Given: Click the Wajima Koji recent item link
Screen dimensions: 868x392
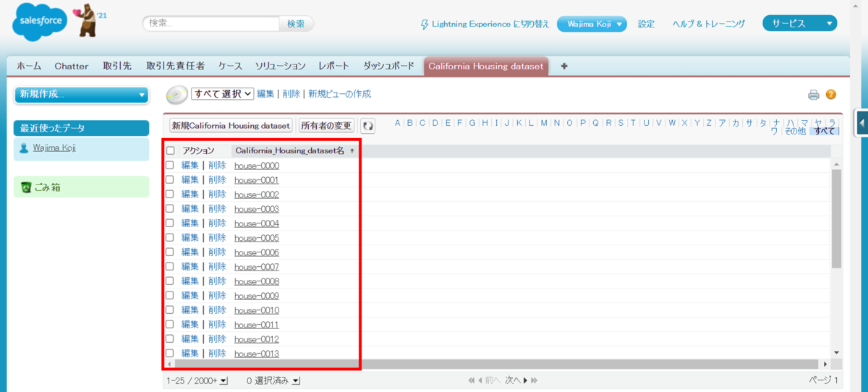Looking at the screenshot, I should tap(54, 148).
